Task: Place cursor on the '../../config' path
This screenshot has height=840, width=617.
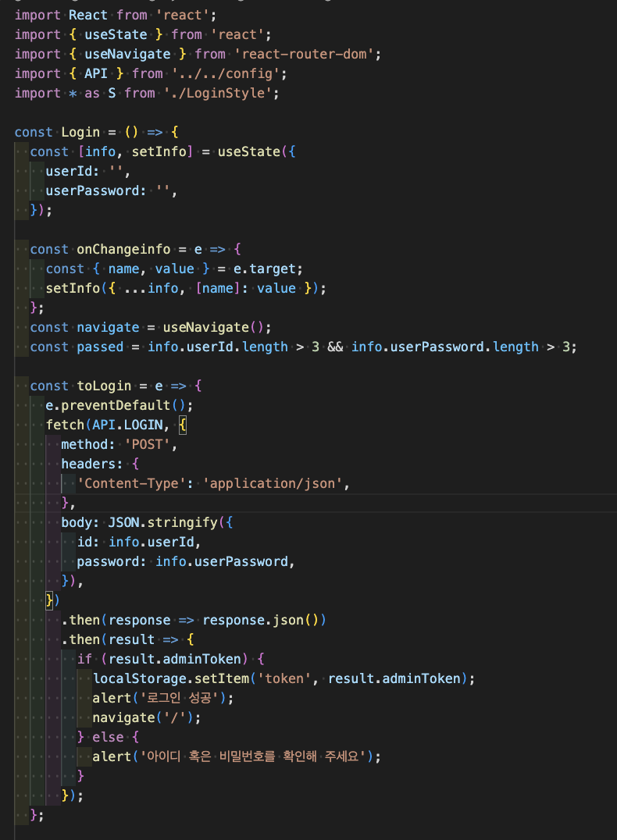Action: tap(228, 73)
